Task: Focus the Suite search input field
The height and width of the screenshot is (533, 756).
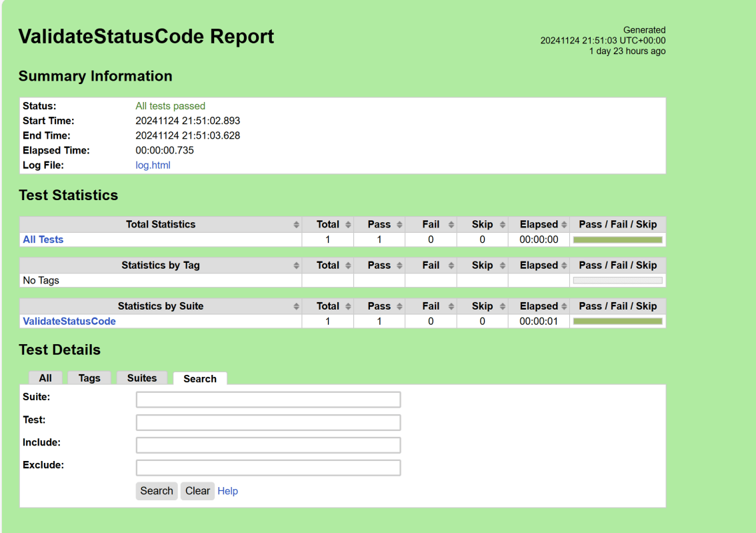Action: 268,400
